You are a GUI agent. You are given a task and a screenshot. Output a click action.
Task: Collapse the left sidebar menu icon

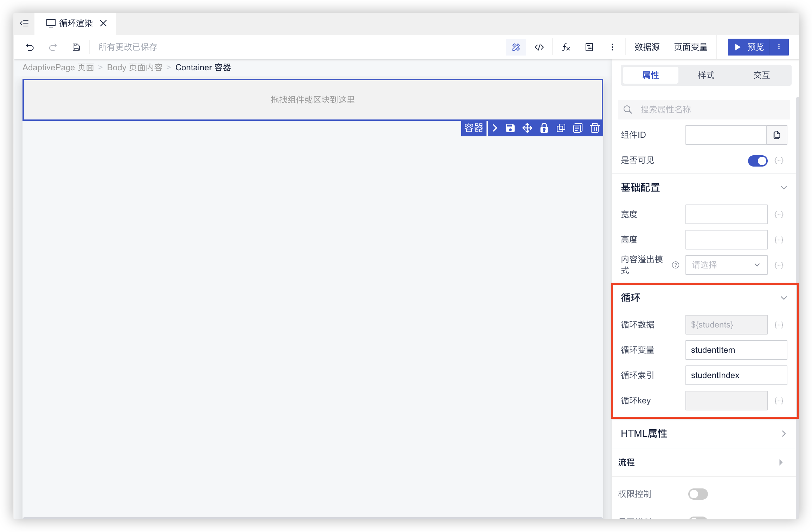(x=24, y=24)
